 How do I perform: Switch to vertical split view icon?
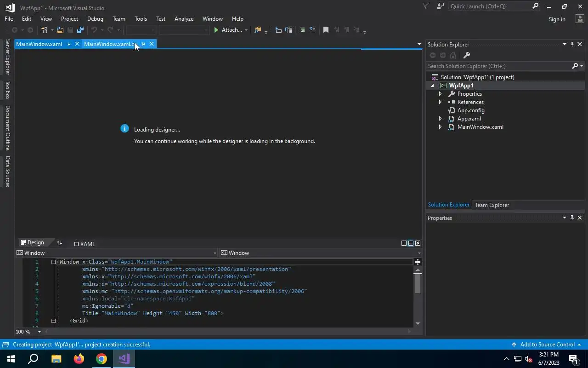pos(404,243)
